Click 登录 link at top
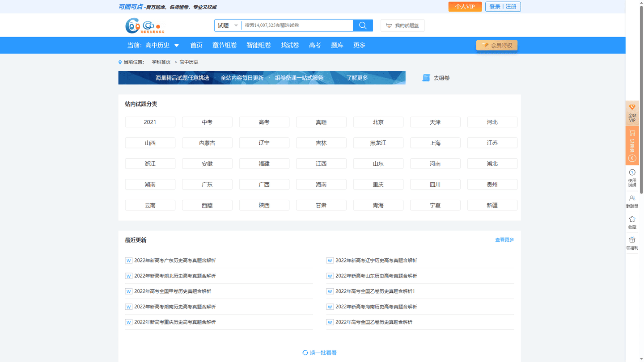The width and height of the screenshot is (644, 362). click(x=495, y=7)
